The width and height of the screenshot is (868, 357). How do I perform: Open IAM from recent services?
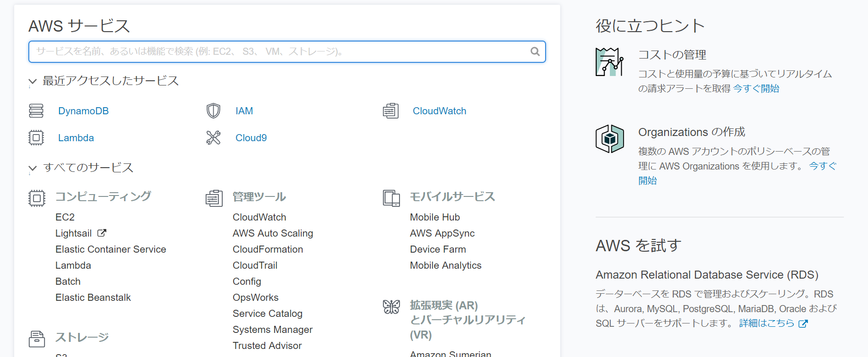coord(244,111)
